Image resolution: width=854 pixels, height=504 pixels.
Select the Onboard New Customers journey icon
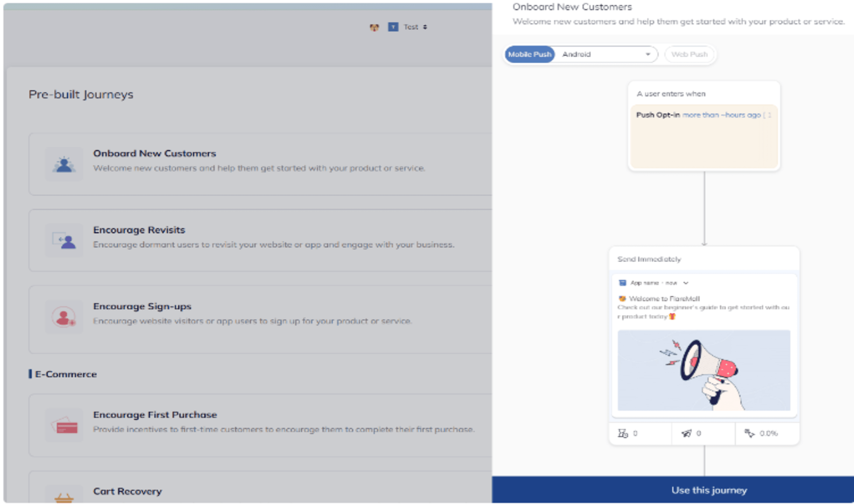[64, 163]
